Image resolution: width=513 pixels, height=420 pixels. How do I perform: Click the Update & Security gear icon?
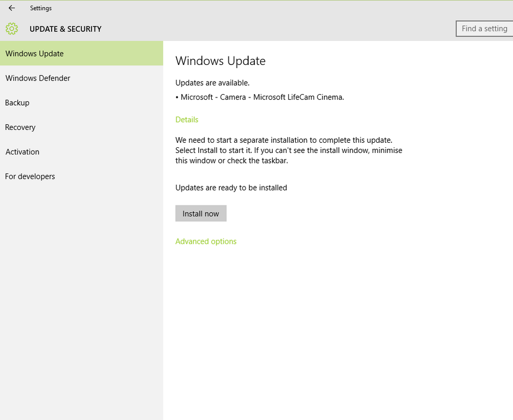(12, 29)
